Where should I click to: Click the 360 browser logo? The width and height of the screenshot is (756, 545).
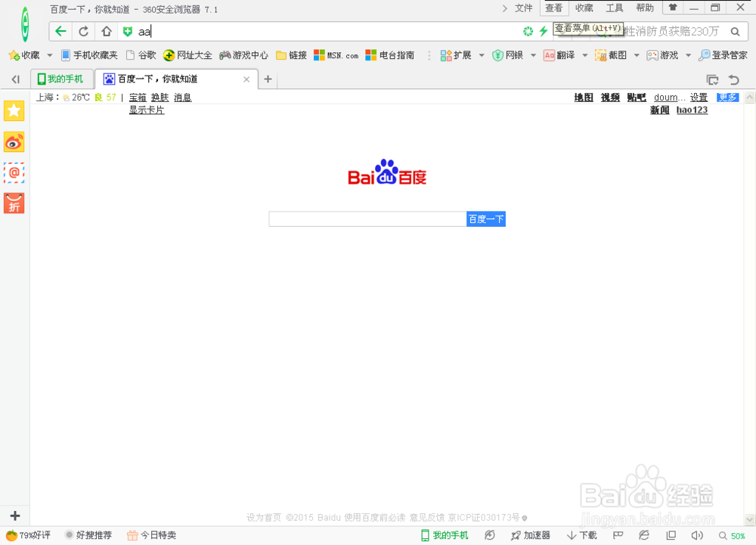point(25,24)
